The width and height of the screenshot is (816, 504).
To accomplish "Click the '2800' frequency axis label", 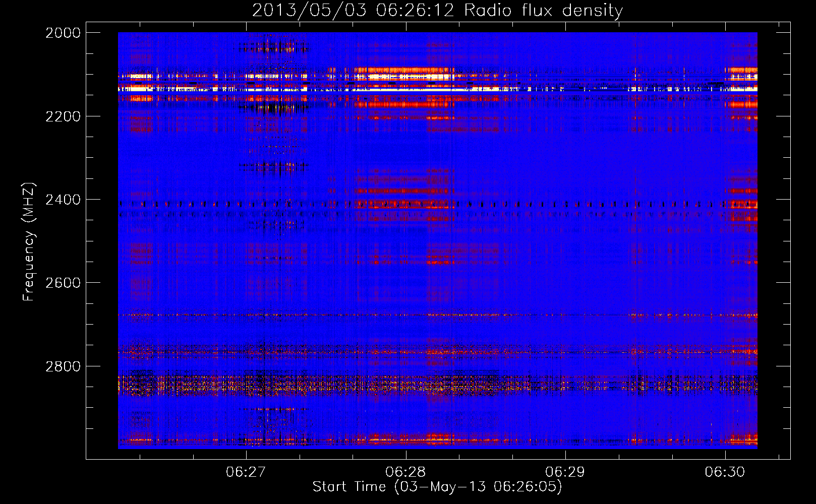I will pyautogui.click(x=63, y=366).
